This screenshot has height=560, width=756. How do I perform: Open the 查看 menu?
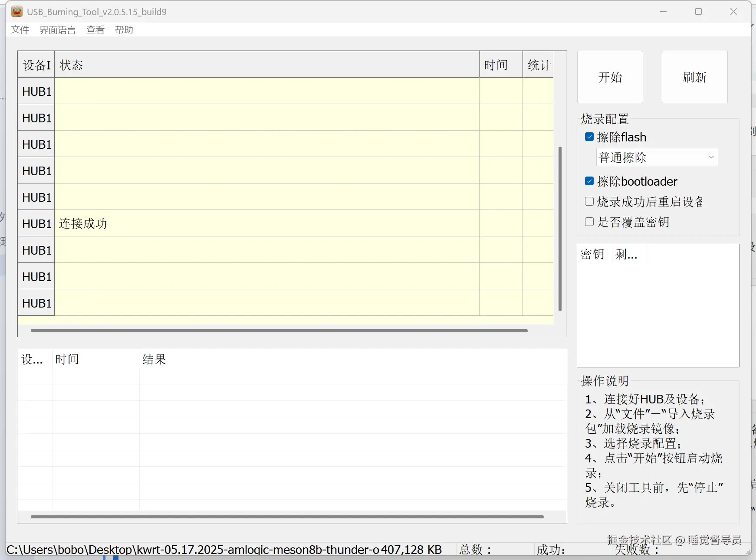coord(95,29)
